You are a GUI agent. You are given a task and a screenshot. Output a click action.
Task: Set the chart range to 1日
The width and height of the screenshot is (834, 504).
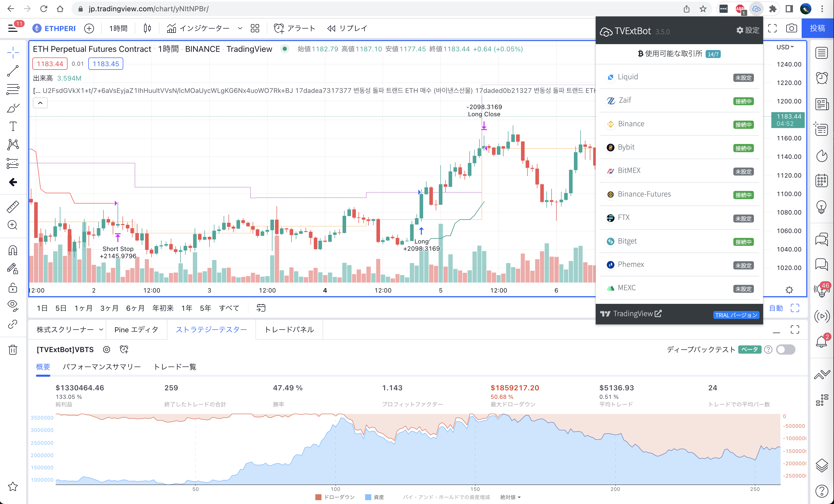42,308
